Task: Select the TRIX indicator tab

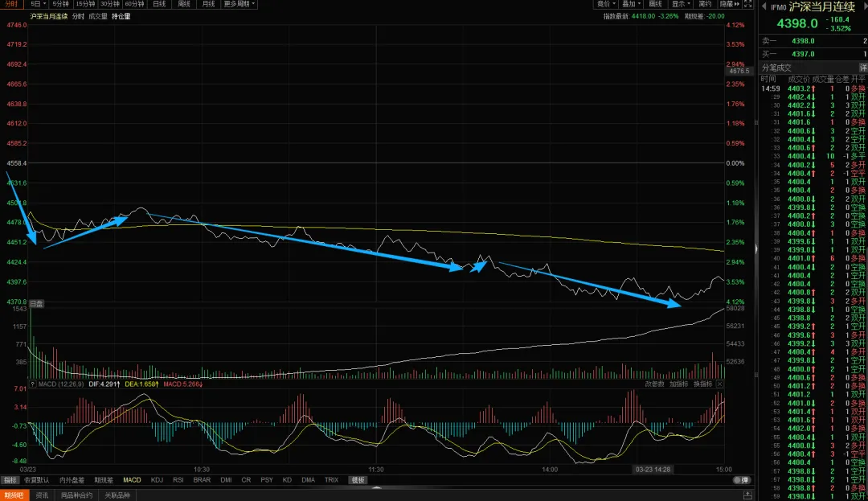Action: (332, 480)
